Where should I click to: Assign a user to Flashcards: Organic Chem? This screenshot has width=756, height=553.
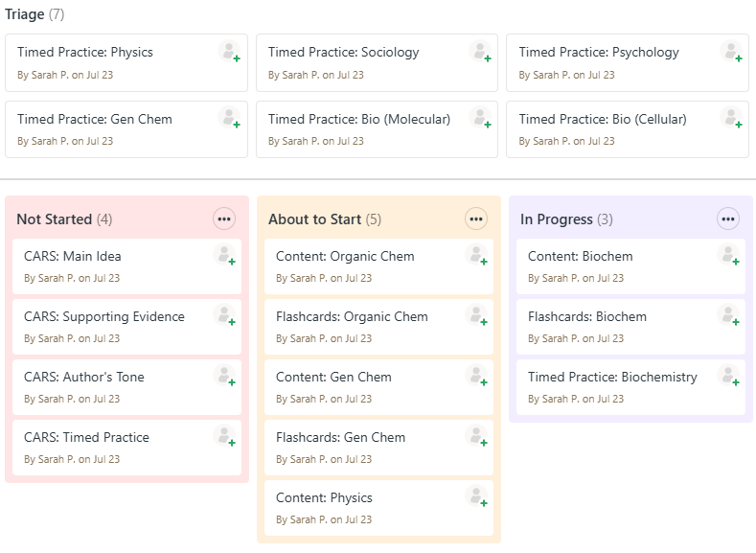click(x=476, y=314)
